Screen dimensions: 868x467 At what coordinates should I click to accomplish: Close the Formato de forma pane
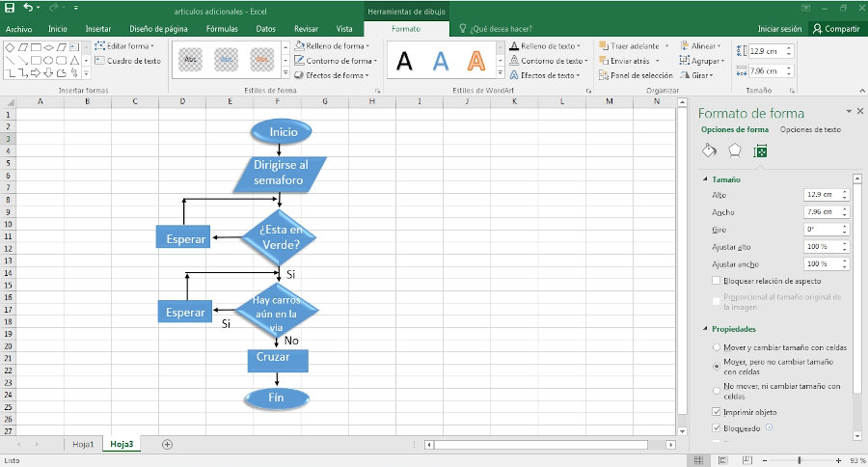[860, 111]
